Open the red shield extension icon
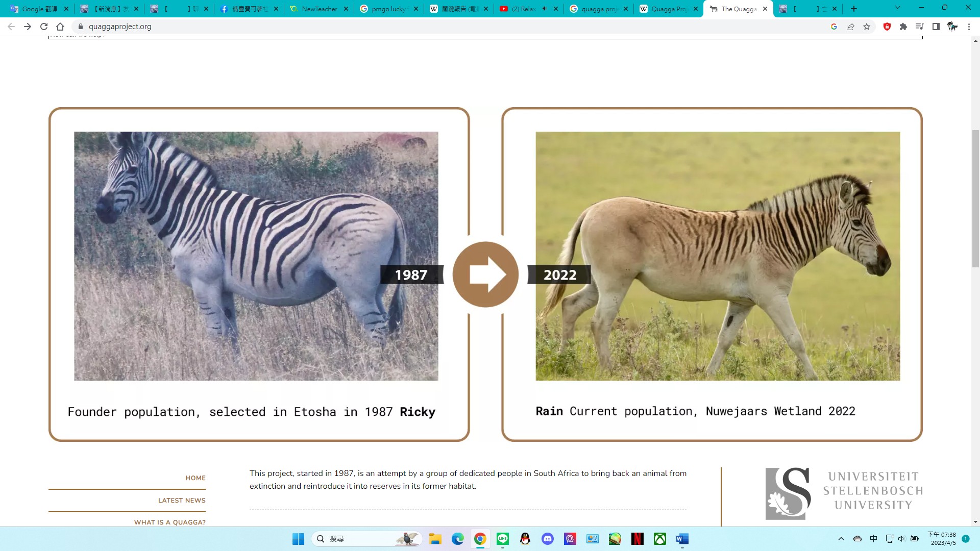 887,27
